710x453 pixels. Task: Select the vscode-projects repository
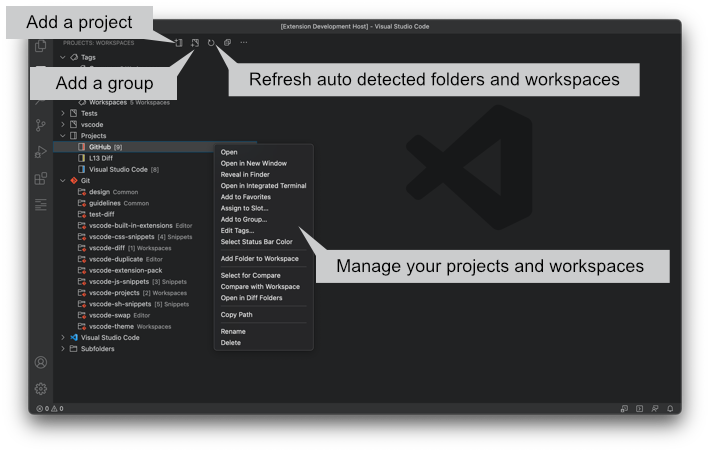tap(134, 293)
